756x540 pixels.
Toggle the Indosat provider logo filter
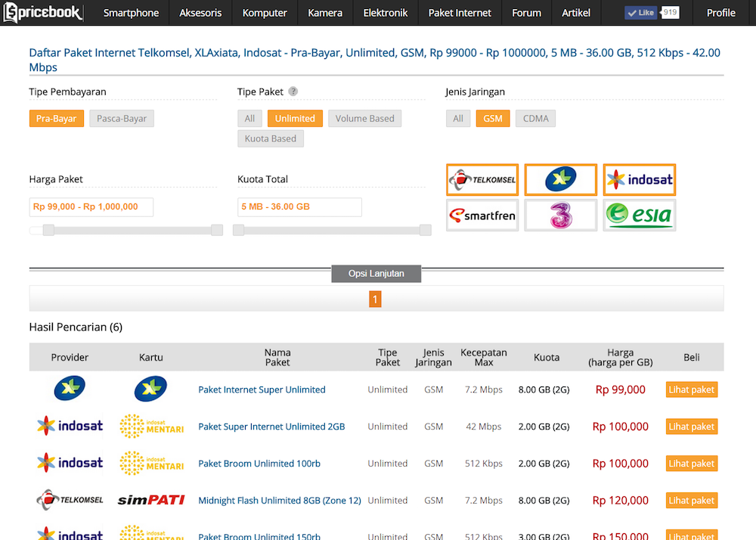[x=640, y=180]
